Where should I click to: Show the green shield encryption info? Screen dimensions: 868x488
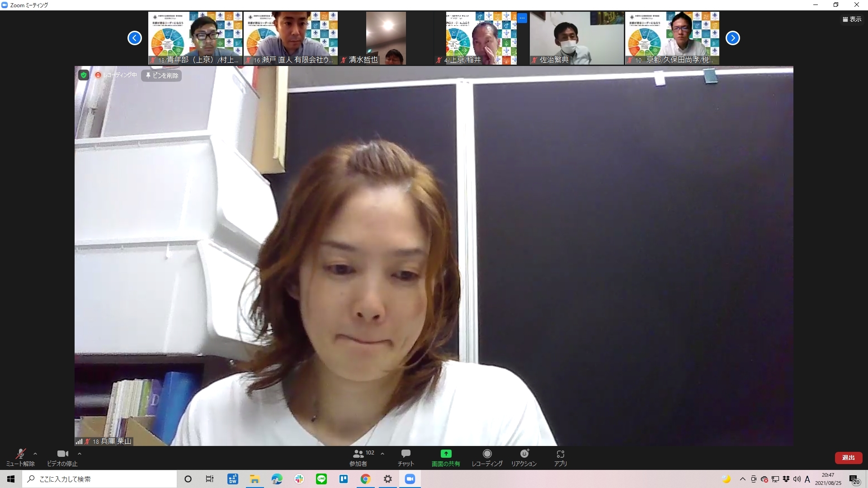[x=84, y=75]
